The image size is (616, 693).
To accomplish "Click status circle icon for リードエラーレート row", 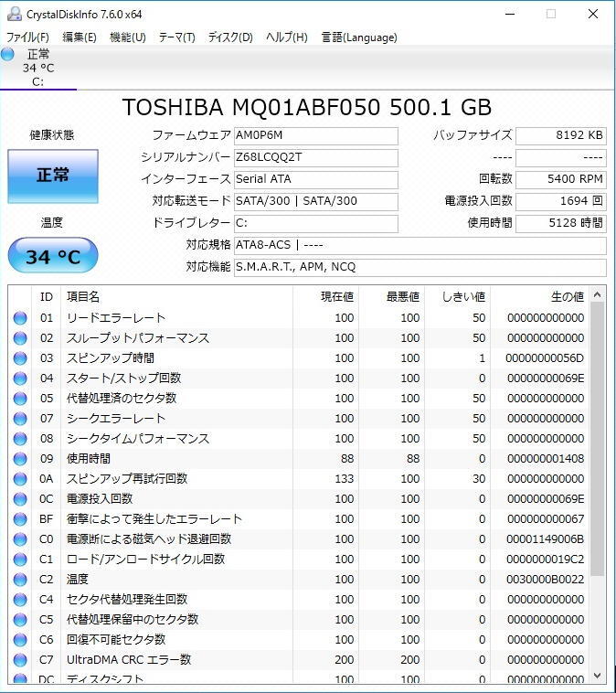I will tap(20, 318).
